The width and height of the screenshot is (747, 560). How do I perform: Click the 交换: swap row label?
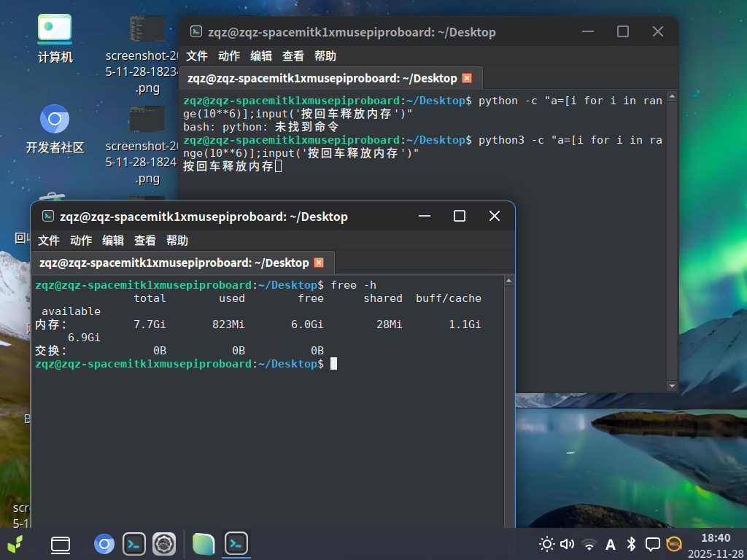coord(51,351)
